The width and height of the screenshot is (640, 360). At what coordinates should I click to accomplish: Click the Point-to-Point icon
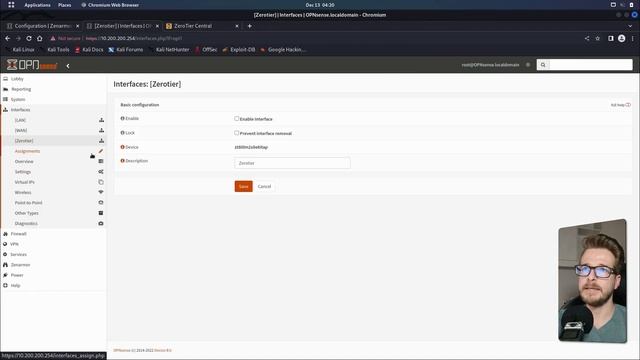pos(101,202)
